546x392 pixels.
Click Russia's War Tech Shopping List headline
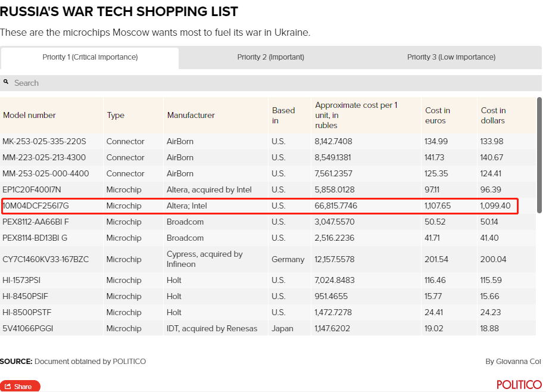tap(118, 11)
